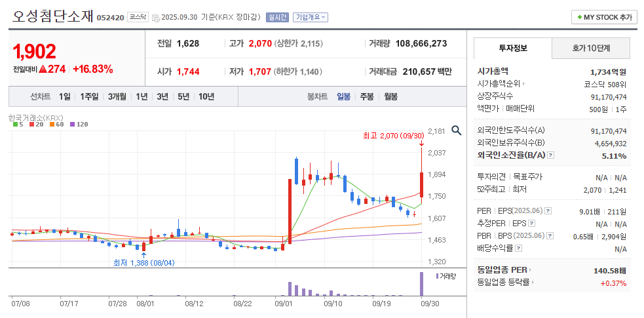Viewport: 644px width, 318px height.
Task: Select the 1일 line chart period
Action: (64, 97)
